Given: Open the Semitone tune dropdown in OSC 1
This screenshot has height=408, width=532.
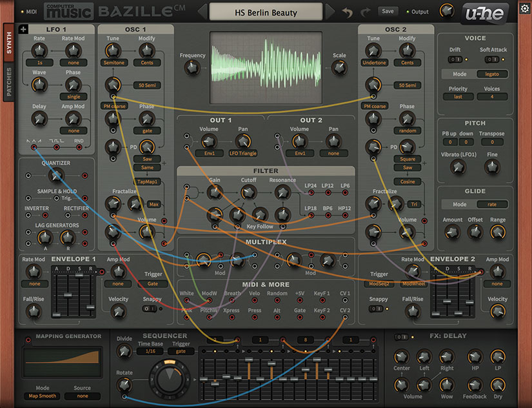Looking at the screenshot, I should point(113,62).
